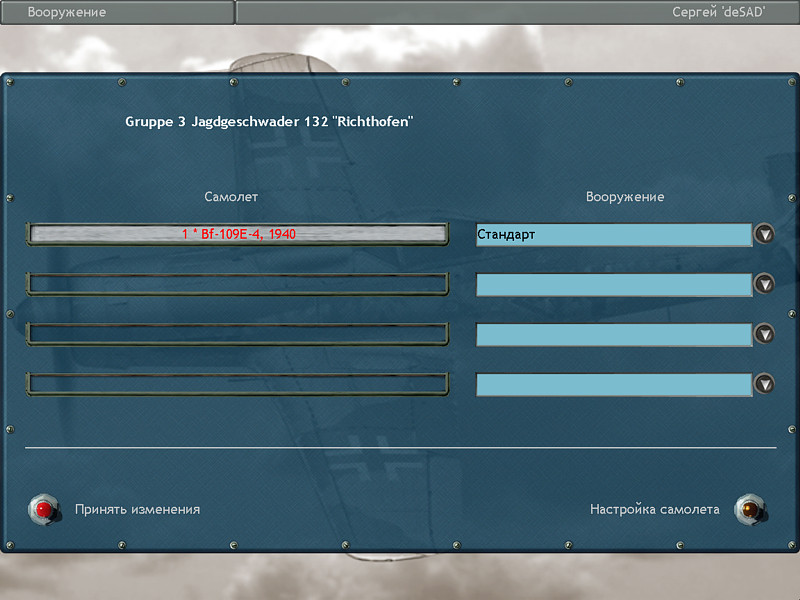This screenshot has width=800, height=600.
Task: Click the second empty aircraft slot
Action: [238, 284]
